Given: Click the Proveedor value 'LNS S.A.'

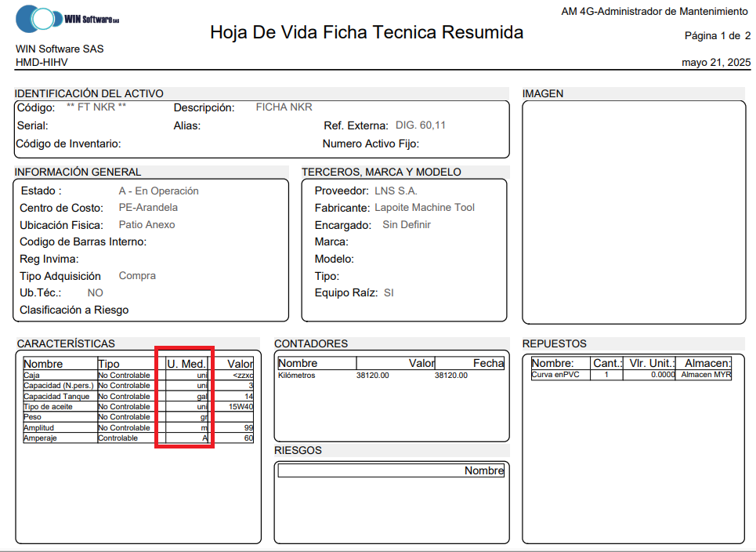Looking at the screenshot, I should pyautogui.click(x=396, y=191).
